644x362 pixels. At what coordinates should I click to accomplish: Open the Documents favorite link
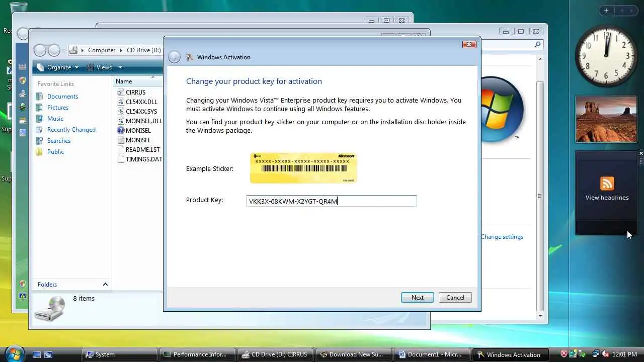(x=62, y=97)
